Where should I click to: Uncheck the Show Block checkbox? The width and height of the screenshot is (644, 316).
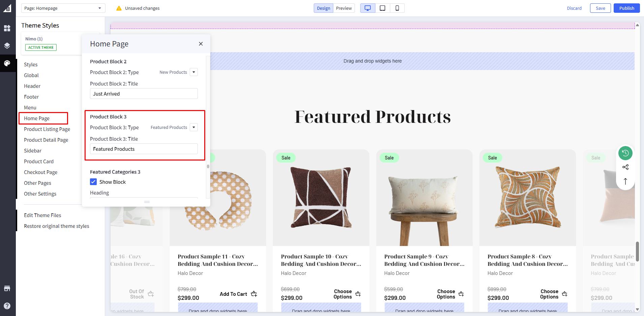pyautogui.click(x=93, y=182)
